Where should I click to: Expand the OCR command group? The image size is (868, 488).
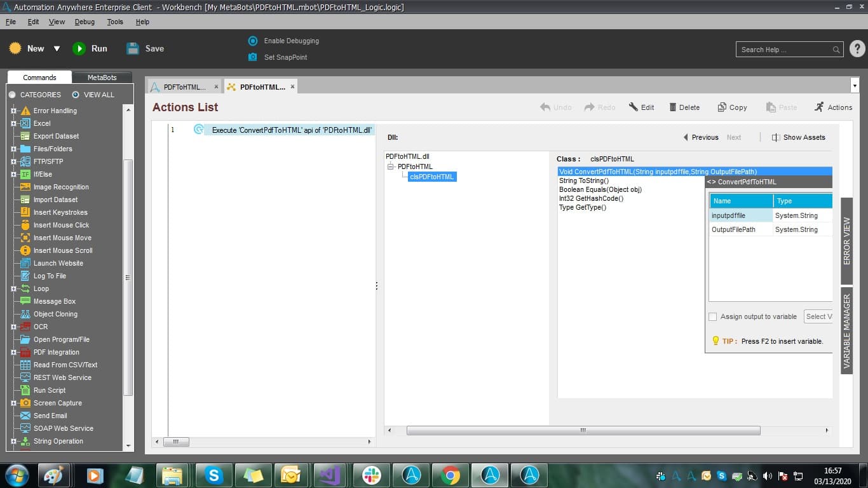pyautogui.click(x=13, y=327)
